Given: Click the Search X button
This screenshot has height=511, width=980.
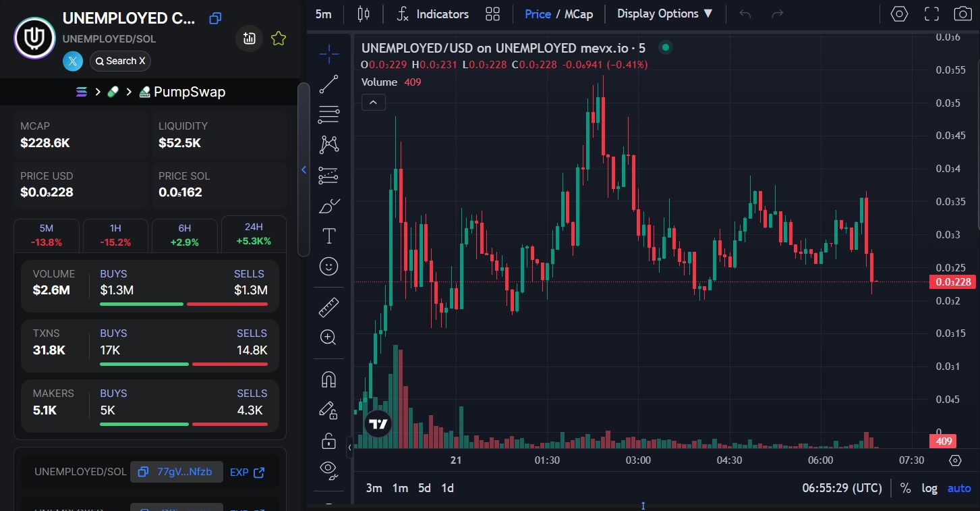Looking at the screenshot, I should pyautogui.click(x=120, y=61).
